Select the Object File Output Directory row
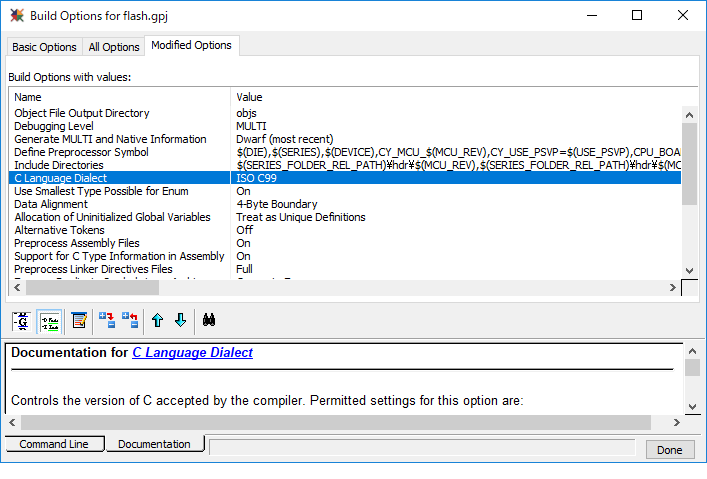The image size is (707, 479). pos(345,113)
